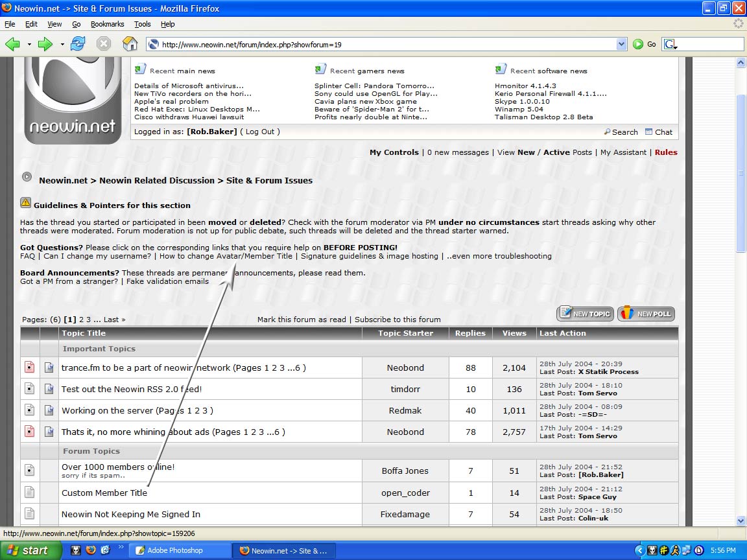Click How to change Avatar/Member Title link
Screen dimensions: 747x560
pos(226,256)
